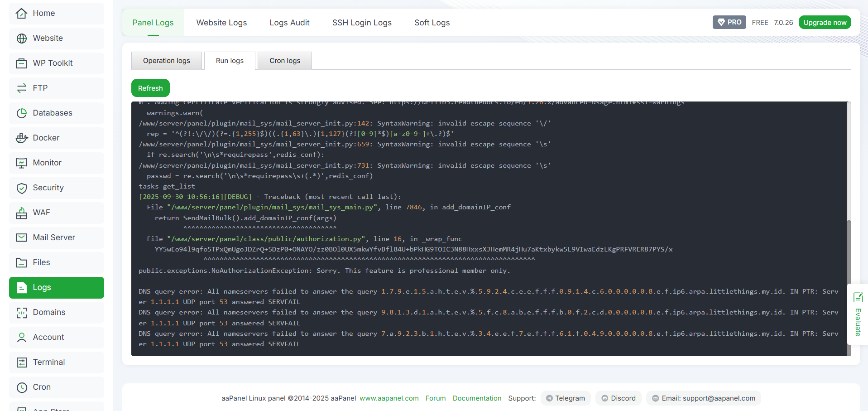Click the support@aapanel.com email button
868x411 pixels.
click(x=704, y=398)
